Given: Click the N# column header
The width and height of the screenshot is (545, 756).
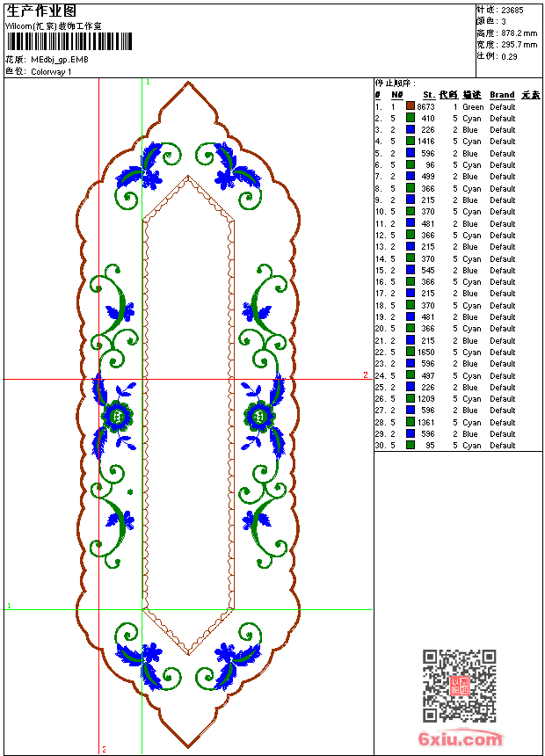Looking at the screenshot, I should [397, 95].
